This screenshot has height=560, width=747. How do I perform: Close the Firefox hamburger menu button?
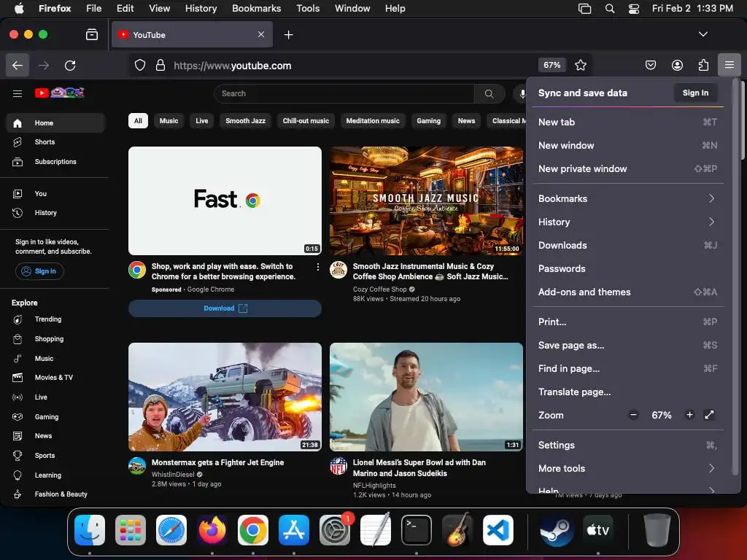[x=729, y=65]
